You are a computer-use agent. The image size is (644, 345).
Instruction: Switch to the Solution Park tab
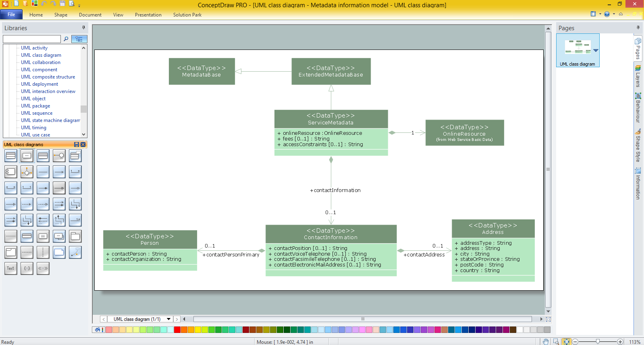click(x=187, y=15)
